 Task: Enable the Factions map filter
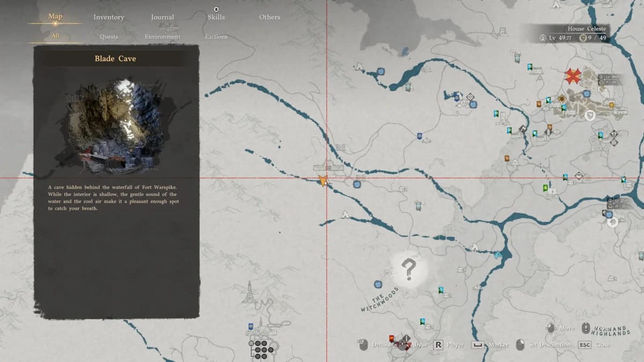click(216, 36)
